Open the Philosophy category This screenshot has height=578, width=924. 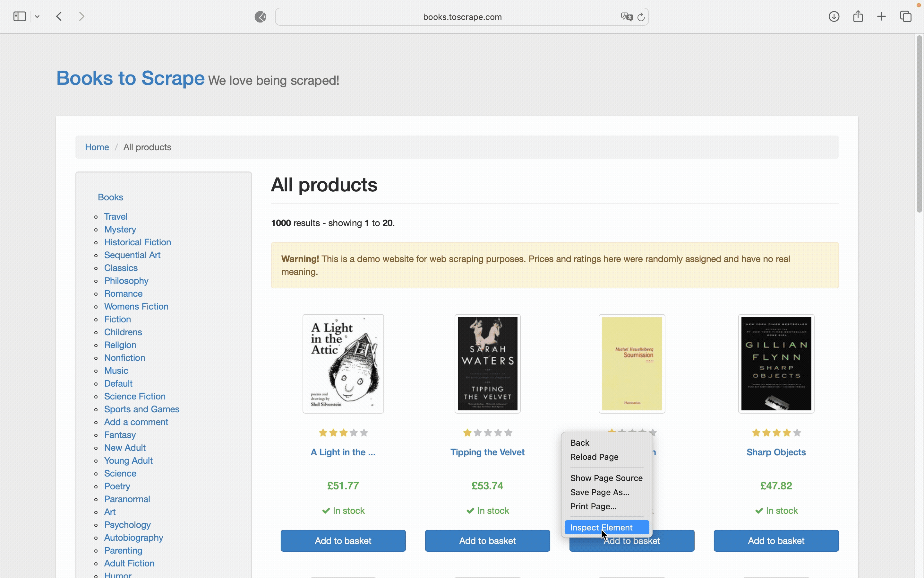126,281
